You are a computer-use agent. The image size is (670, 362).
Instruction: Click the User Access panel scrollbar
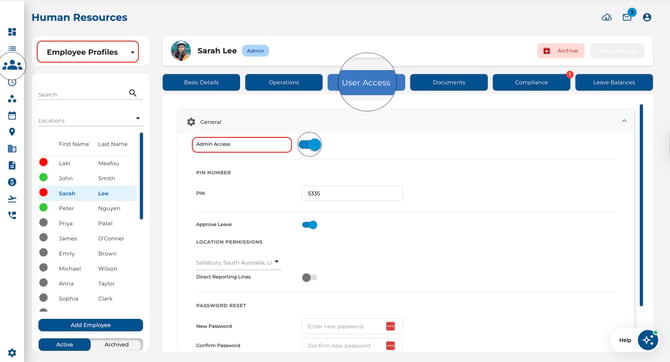click(641, 205)
